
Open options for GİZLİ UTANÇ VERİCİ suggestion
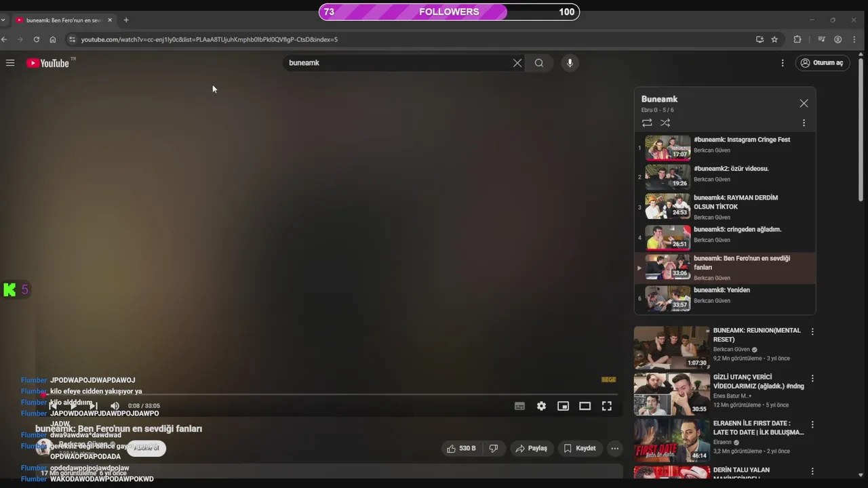click(x=812, y=378)
